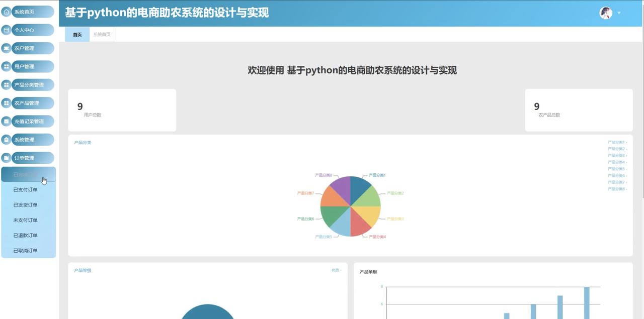Switch to the 首页 tab
This screenshot has width=644, height=319.
coord(77,35)
